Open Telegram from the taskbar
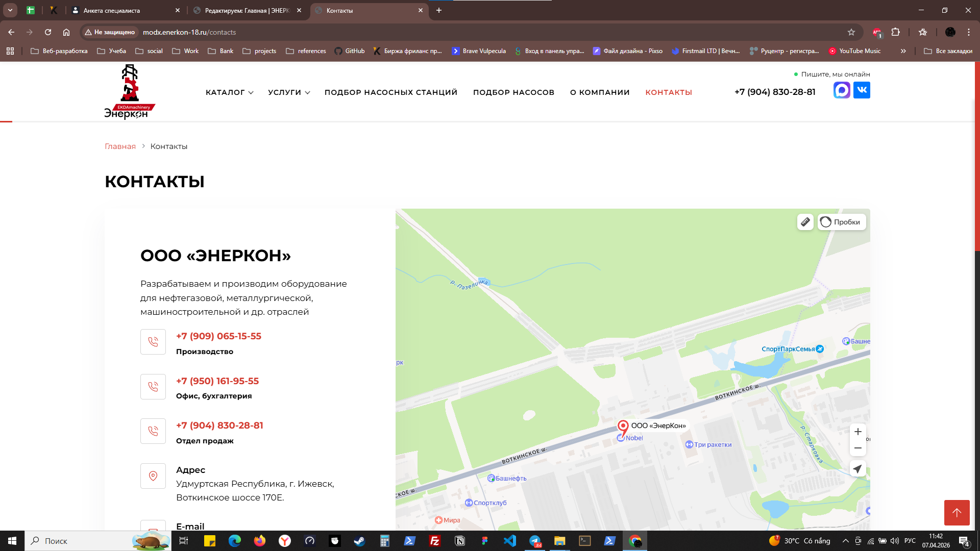980x551 pixels. coord(535,541)
